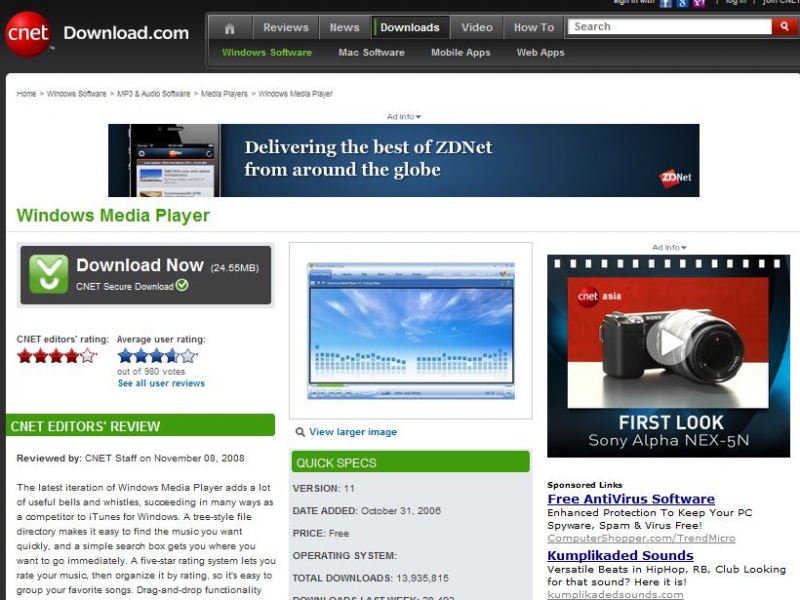Open the Downloads tab

click(x=410, y=28)
